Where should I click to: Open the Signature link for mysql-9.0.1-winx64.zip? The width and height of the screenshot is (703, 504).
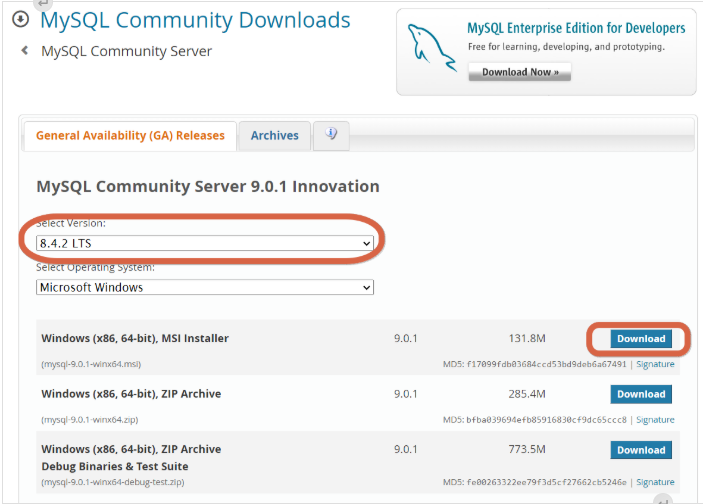655,420
